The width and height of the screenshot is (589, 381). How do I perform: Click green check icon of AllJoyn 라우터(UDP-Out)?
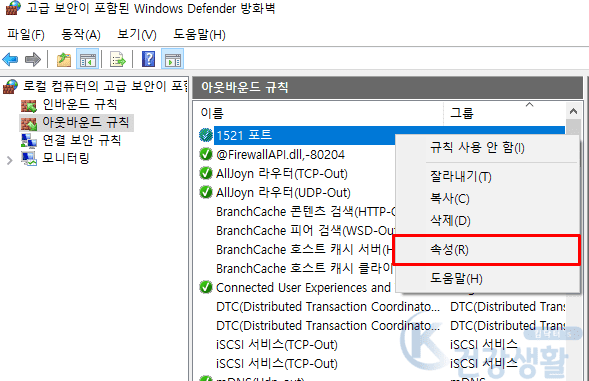(206, 192)
